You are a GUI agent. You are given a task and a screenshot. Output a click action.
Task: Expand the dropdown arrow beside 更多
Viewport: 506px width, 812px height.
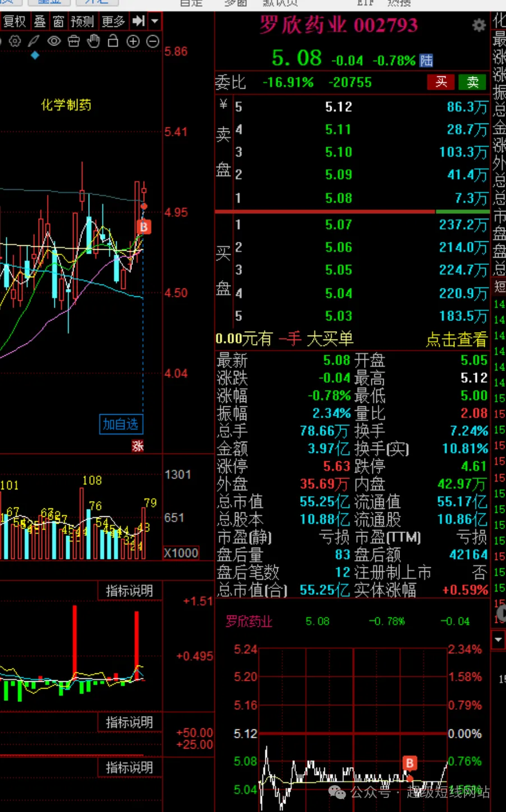155,21
